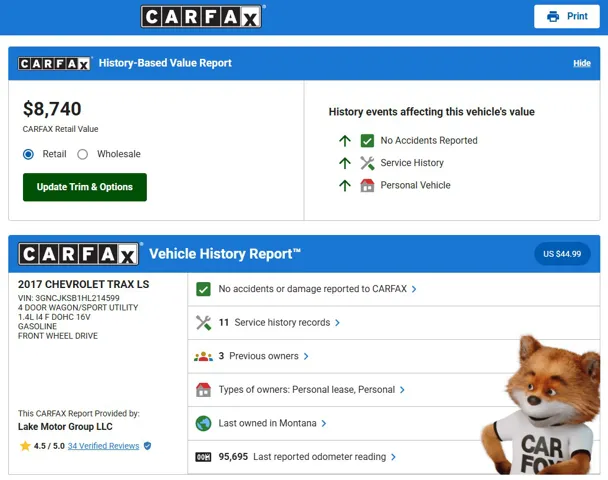Viewport: 608px width, 480px height.
Task: Click the Car Fox mascot image
Action: [555, 405]
